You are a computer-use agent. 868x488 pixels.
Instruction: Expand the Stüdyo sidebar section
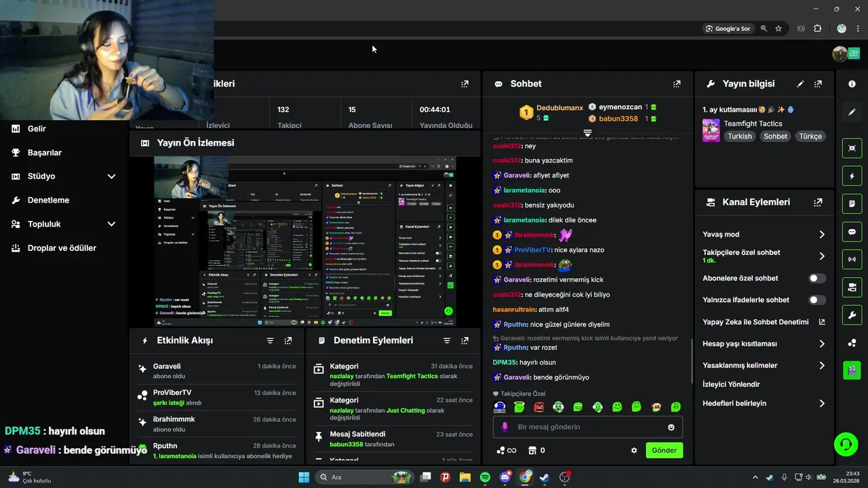pos(111,176)
